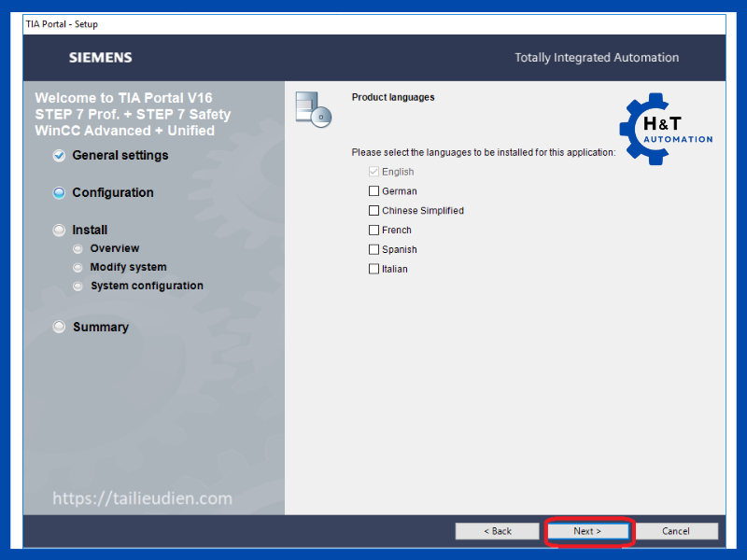The width and height of the screenshot is (747, 560).
Task: Click the SIEMENS logo in header
Action: point(100,58)
